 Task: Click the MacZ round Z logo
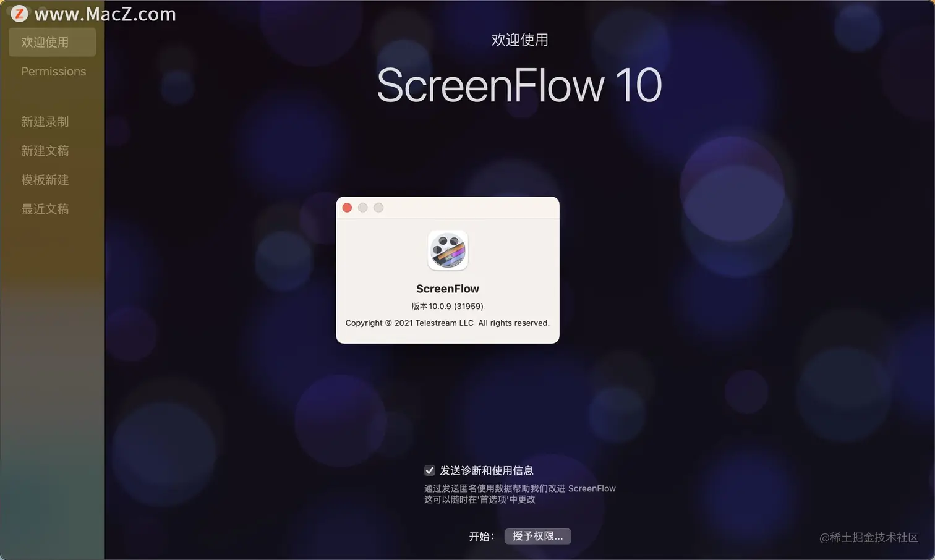pos(19,13)
